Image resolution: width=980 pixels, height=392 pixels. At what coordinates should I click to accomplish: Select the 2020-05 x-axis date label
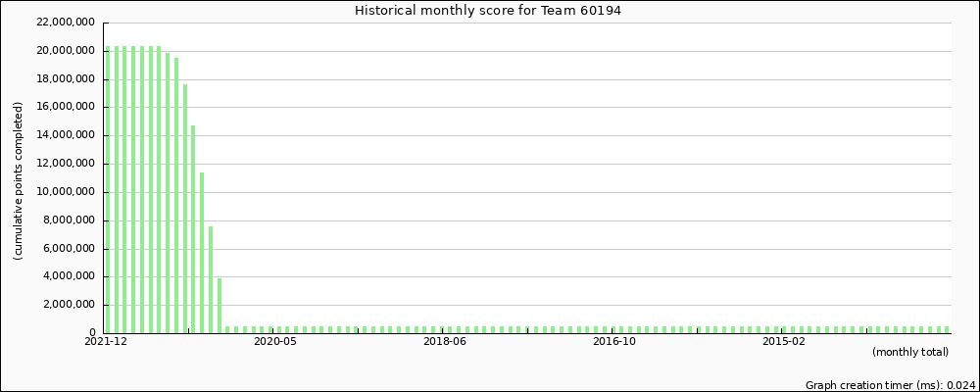[275, 342]
